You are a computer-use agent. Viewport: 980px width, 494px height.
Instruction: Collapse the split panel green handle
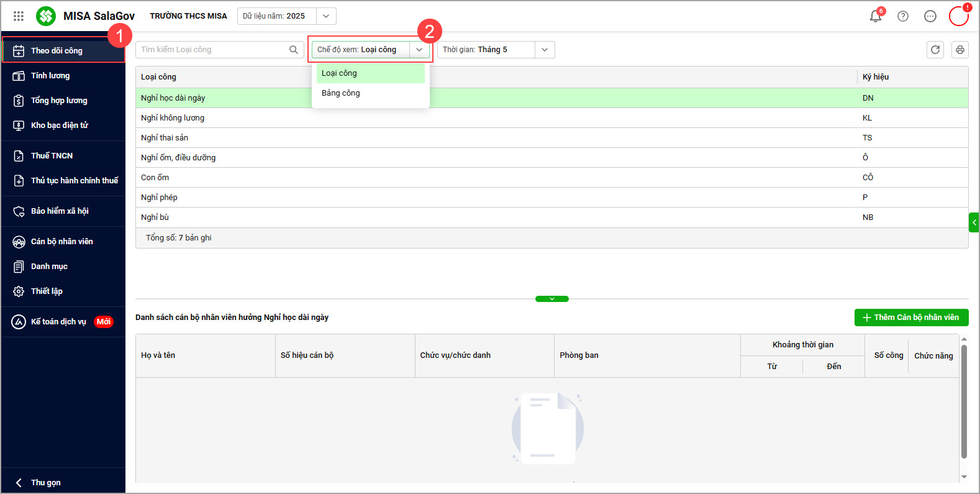(x=551, y=299)
